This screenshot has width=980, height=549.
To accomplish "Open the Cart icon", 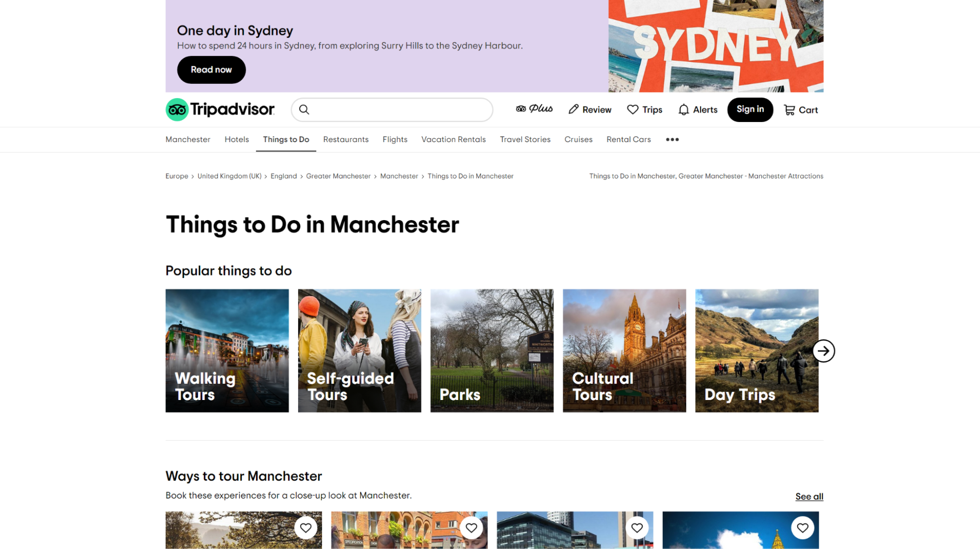I will tap(789, 110).
